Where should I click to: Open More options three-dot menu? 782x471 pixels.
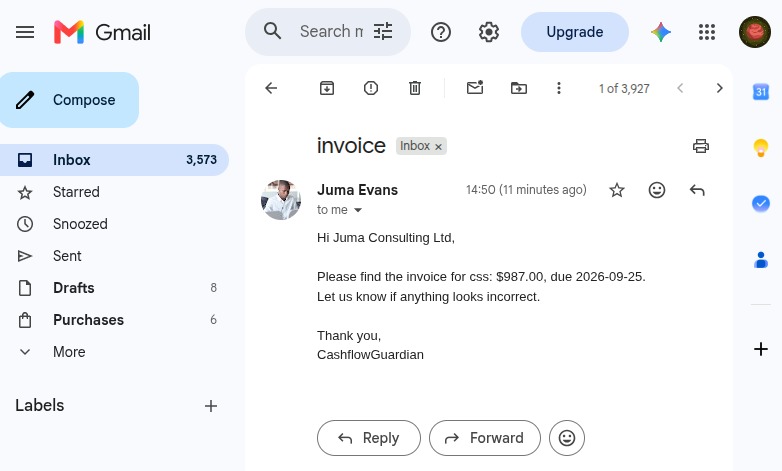pyautogui.click(x=559, y=88)
